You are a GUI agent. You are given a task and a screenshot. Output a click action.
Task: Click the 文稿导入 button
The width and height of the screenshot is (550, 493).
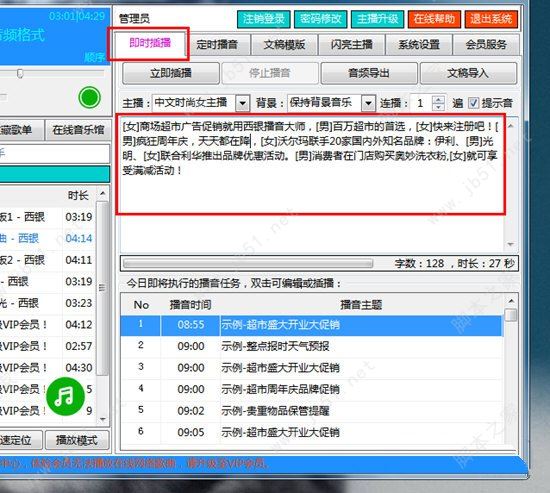tap(468, 73)
